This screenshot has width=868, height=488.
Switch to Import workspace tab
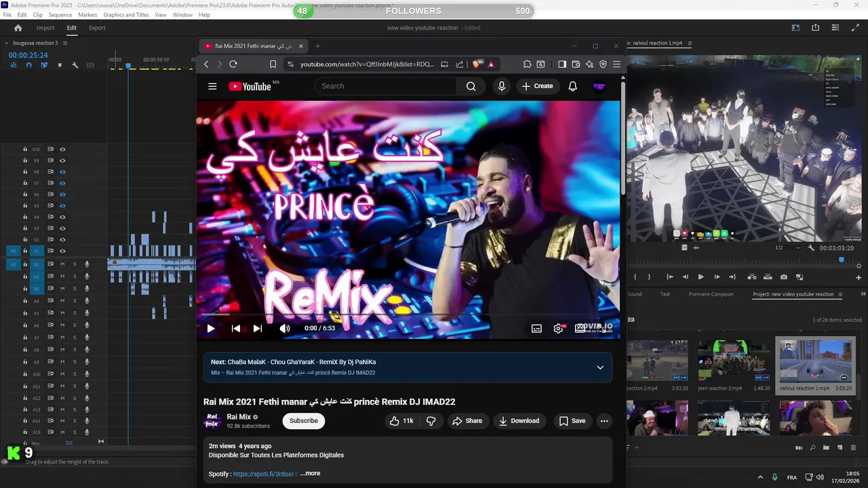coord(45,28)
